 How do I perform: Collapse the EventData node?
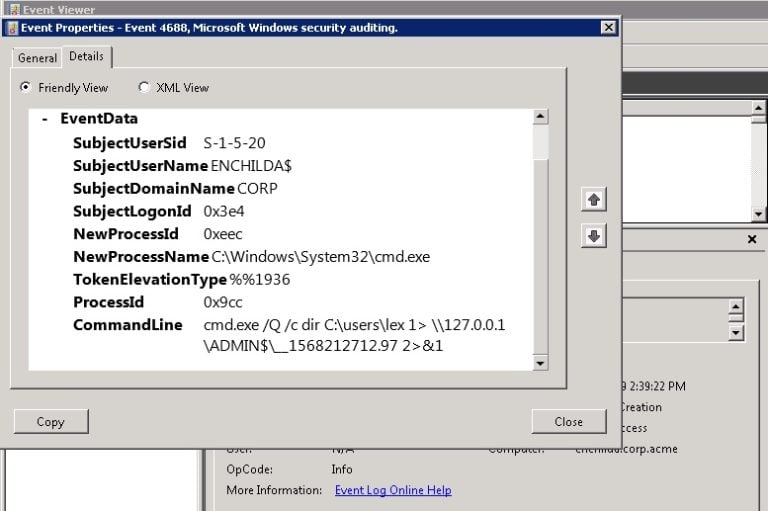click(45, 118)
